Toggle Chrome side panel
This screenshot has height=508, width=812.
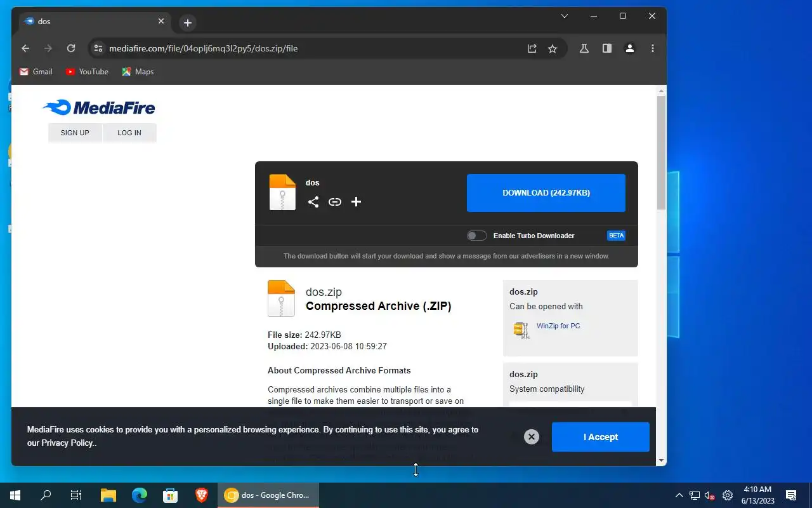tap(607, 48)
